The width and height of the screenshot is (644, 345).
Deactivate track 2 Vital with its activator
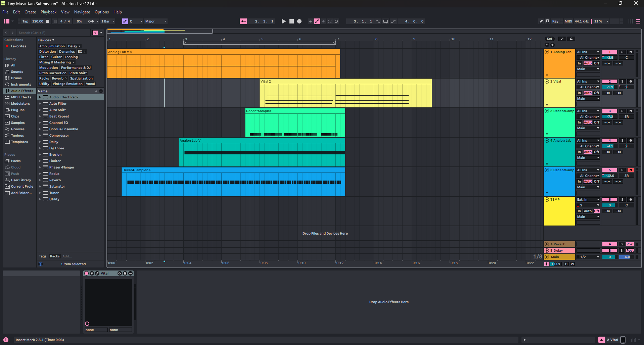[610, 82]
